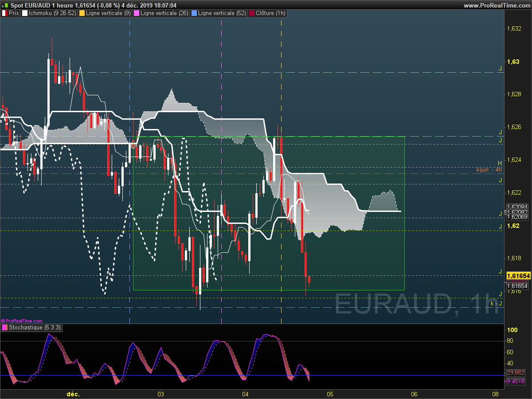Click the orange Ligne verticale (9) swatch
532x399 pixels.
point(82,13)
